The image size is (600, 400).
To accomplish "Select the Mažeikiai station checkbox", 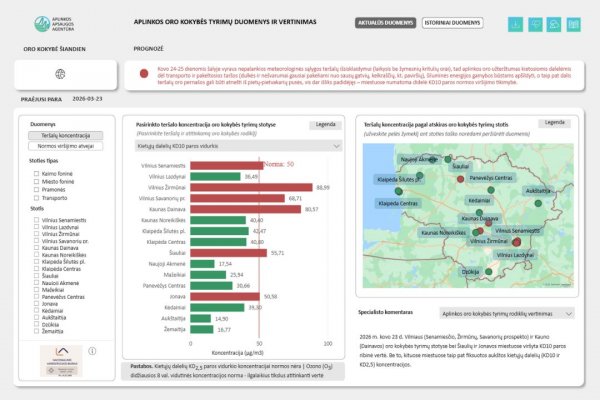I will (36, 289).
